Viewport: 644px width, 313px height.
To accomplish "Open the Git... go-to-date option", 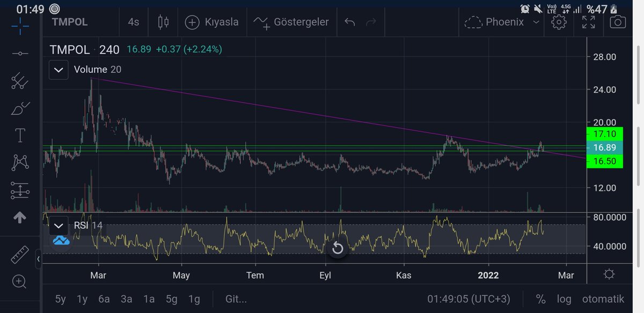I will point(236,299).
